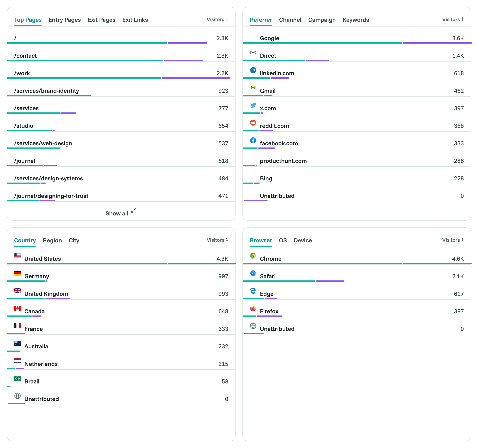Viewport: 478px width, 448px height.
Task: Click the Canada flag icon
Action: [x=18, y=308]
